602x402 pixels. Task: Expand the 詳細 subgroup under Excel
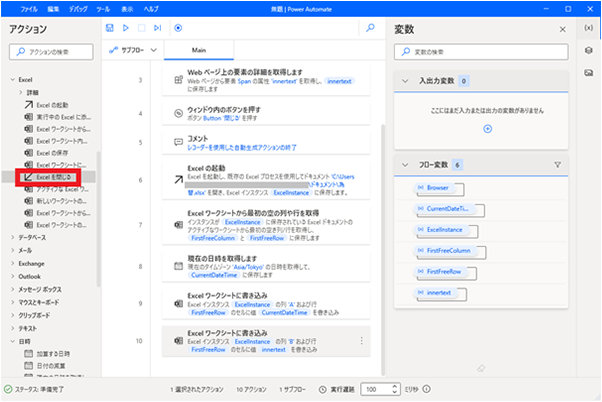21,92
